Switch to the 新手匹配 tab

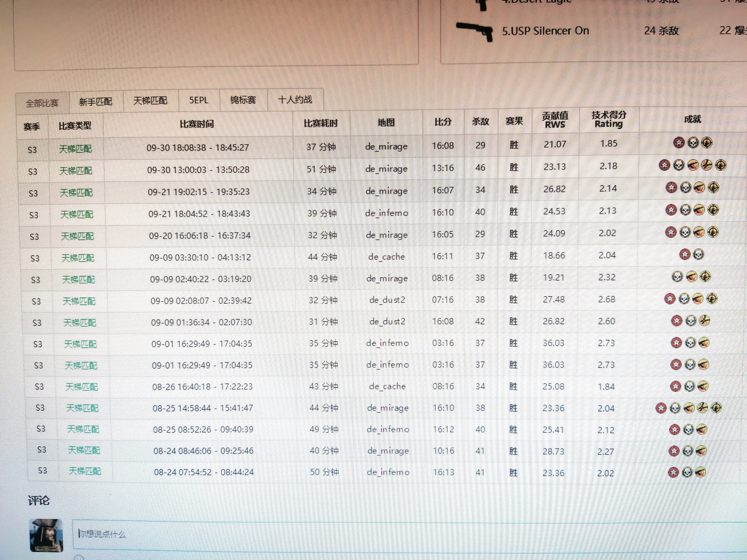(x=96, y=101)
